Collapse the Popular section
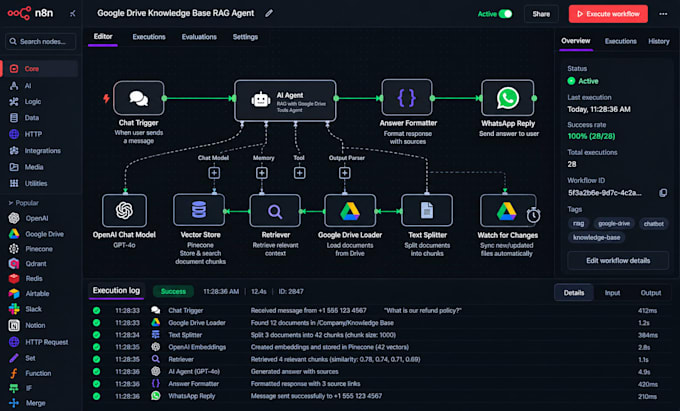This screenshot has width=680, height=411. point(24,203)
